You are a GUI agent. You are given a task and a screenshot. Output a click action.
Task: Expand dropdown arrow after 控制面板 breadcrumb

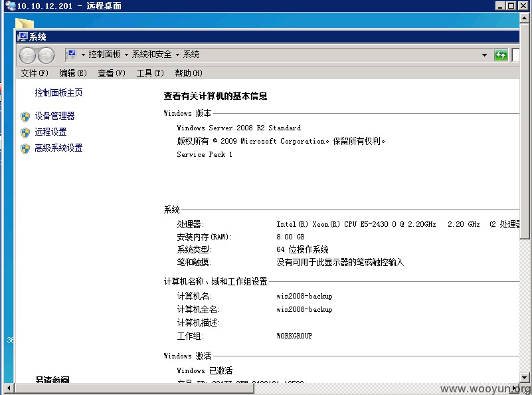126,55
